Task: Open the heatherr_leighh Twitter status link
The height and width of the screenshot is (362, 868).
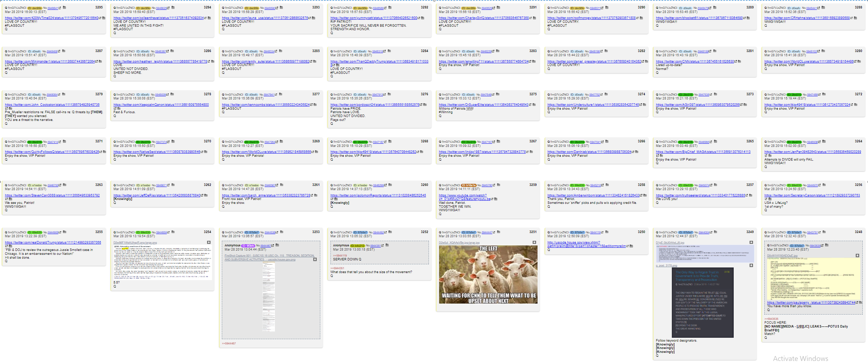Action: pyautogui.click(x=160, y=62)
